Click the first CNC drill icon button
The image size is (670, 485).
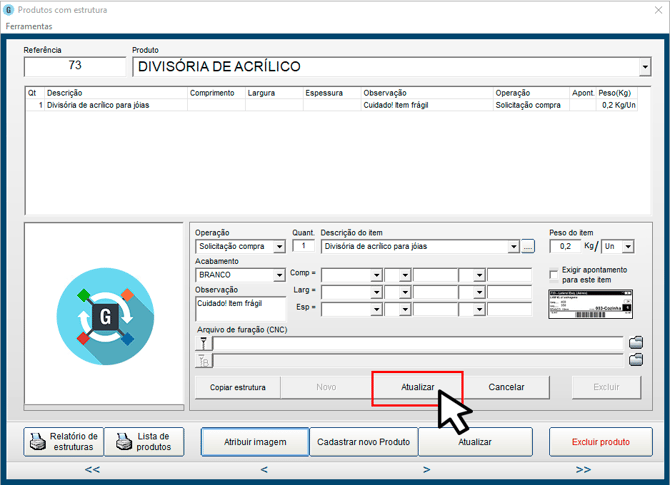point(204,343)
